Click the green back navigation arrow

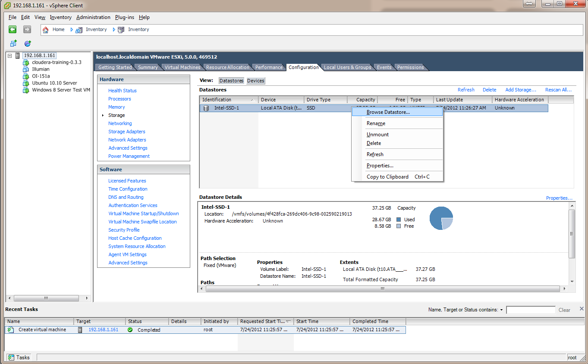pos(13,29)
